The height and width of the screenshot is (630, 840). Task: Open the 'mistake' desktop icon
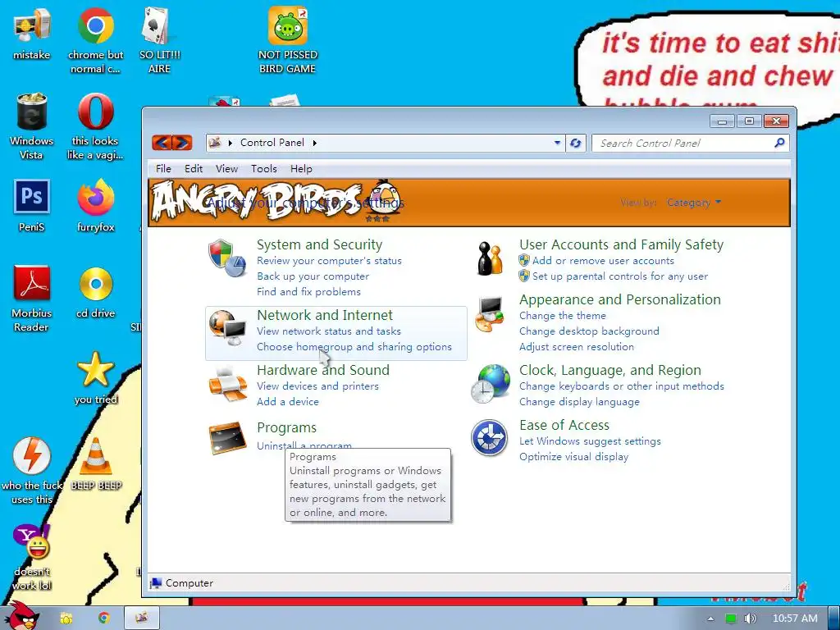pos(32,33)
